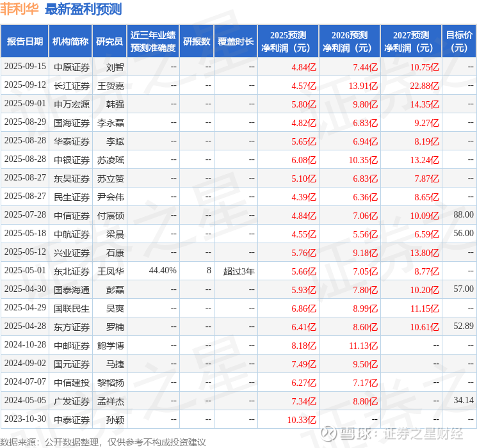Click value 10.33亿
This screenshot has width=477, height=448.
coord(302,420)
